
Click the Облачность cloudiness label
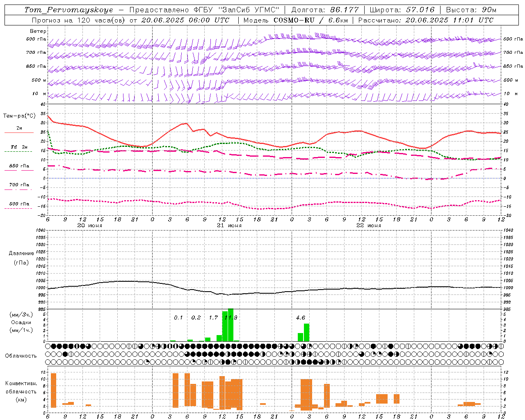21,356
